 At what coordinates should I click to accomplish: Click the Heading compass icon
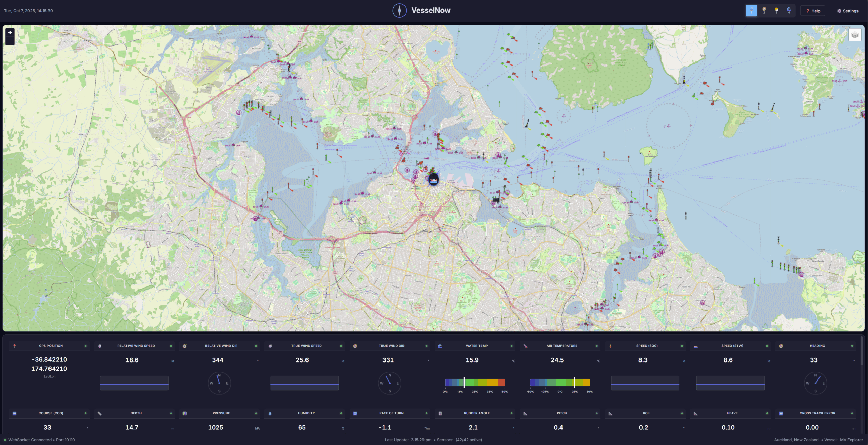click(781, 346)
